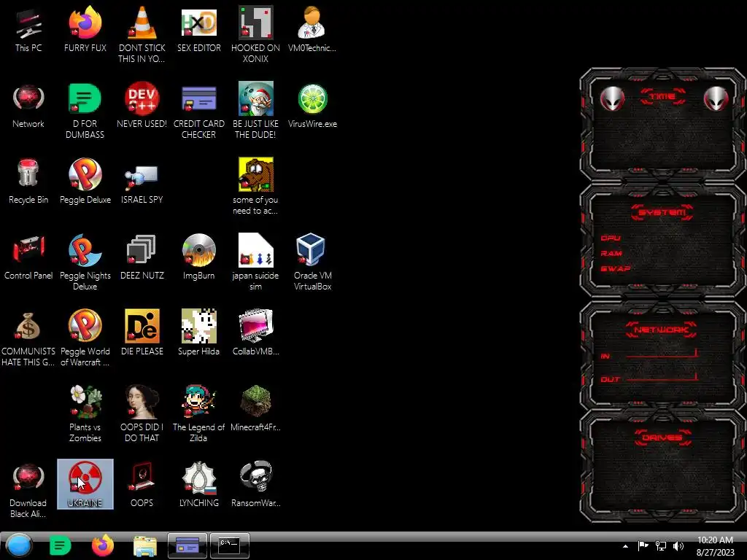Click the CPU label in SYSTEM gadget

click(611, 238)
